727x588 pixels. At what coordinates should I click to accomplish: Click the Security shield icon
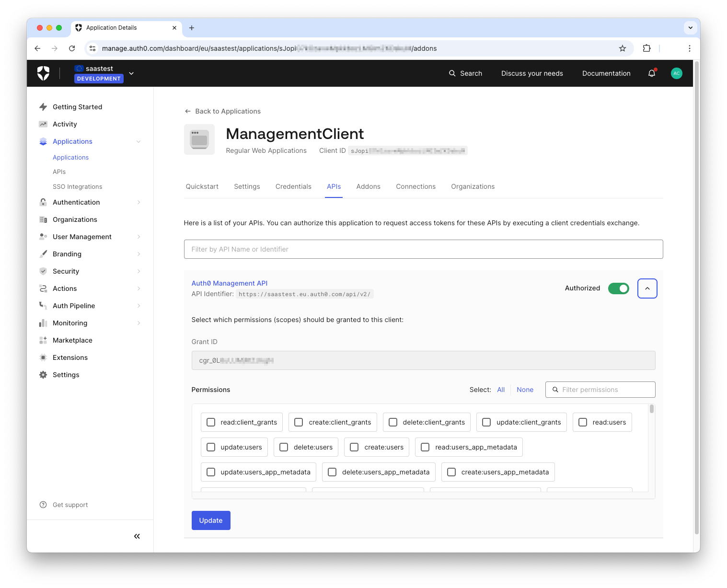[x=43, y=271]
